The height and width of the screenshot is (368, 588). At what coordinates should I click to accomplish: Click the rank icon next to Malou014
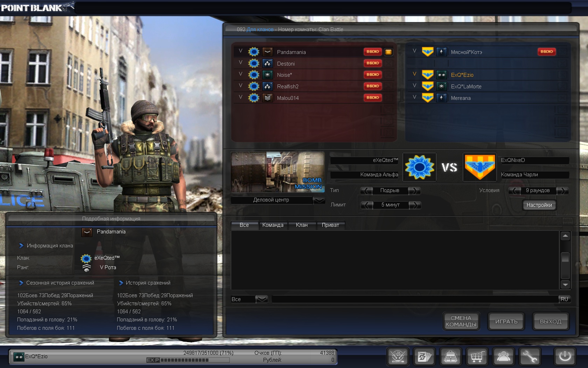[x=267, y=98]
